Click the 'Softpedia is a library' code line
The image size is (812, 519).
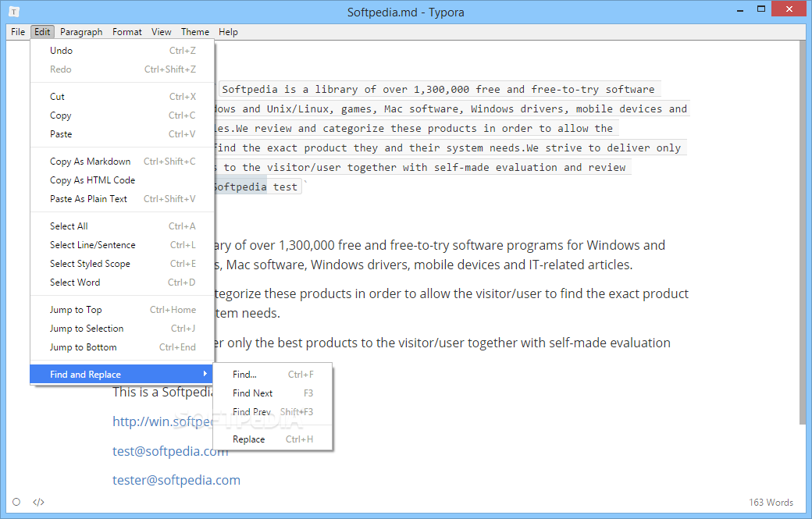438,89
